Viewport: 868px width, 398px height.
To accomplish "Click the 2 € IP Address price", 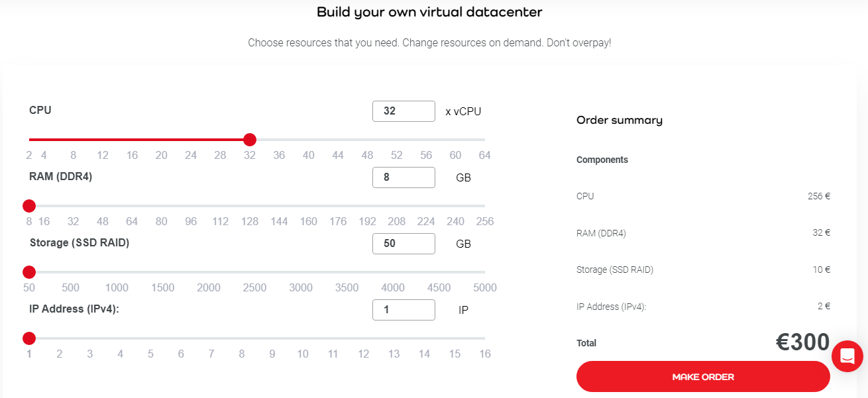I will click(x=824, y=306).
